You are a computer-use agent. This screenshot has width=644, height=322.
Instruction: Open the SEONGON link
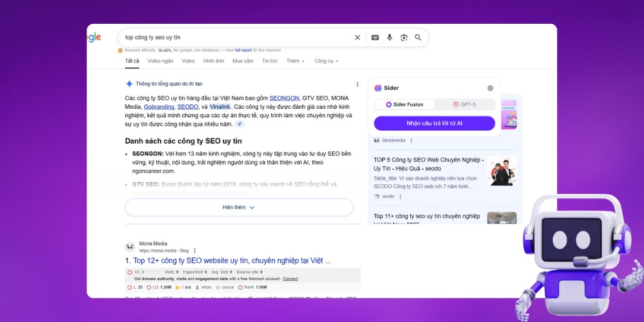284,98
